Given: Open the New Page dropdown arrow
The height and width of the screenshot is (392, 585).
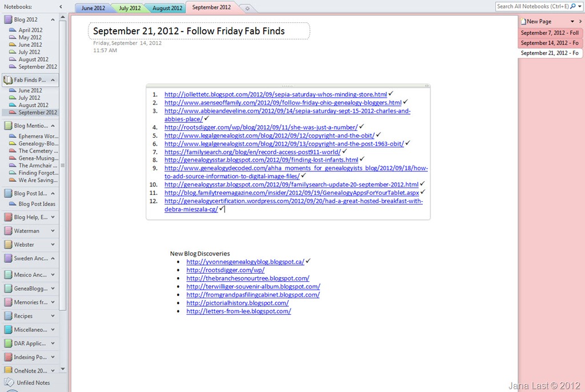Looking at the screenshot, I should (x=572, y=22).
